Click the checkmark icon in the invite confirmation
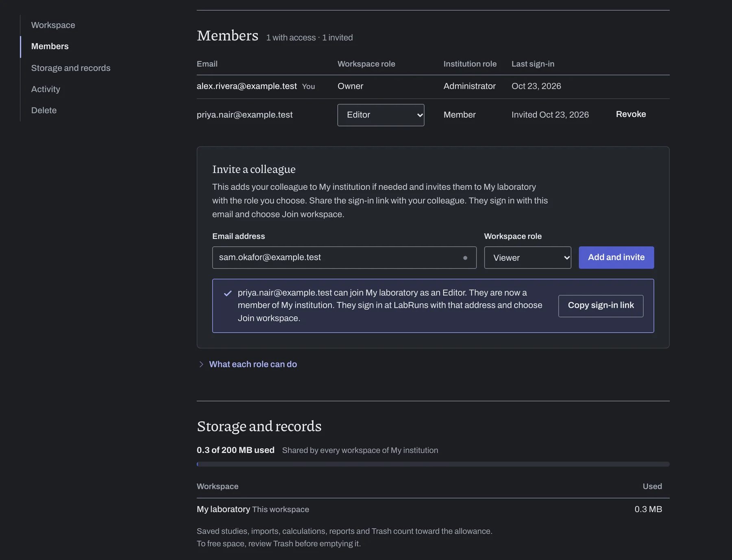The width and height of the screenshot is (732, 560). point(228,293)
